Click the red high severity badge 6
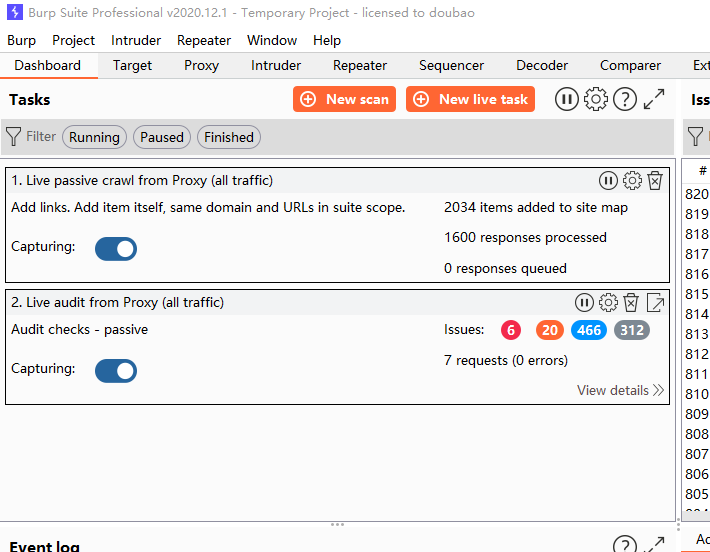710x552 pixels. coord(511,330)
